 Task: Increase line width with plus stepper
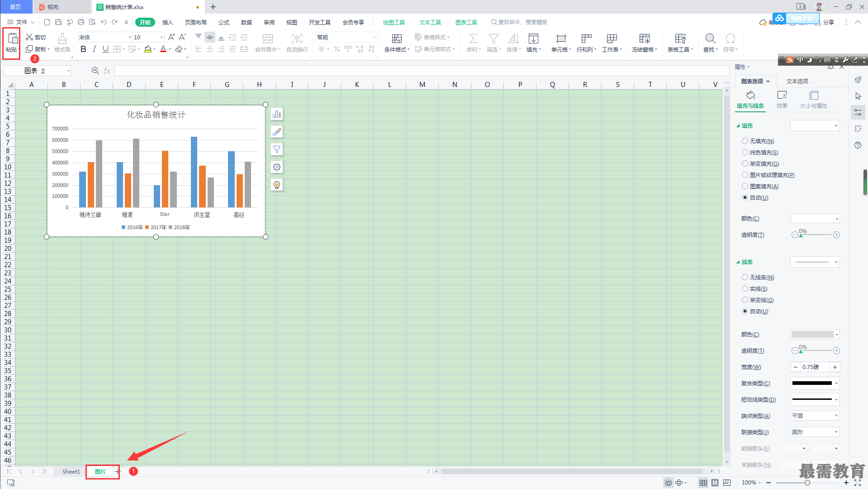(x=835, y=367)
